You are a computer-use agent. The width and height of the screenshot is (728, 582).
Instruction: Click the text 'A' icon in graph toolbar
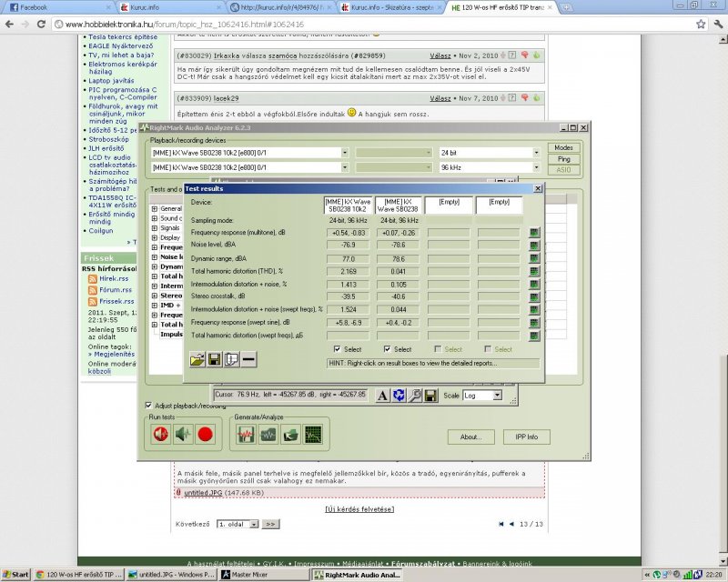382,396
